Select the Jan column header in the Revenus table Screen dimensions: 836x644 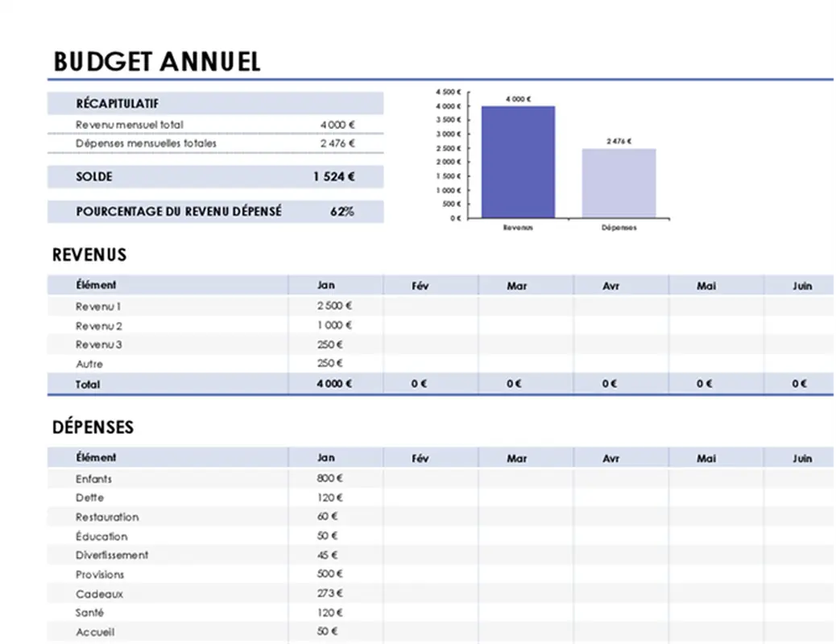[x=325, y=284]
